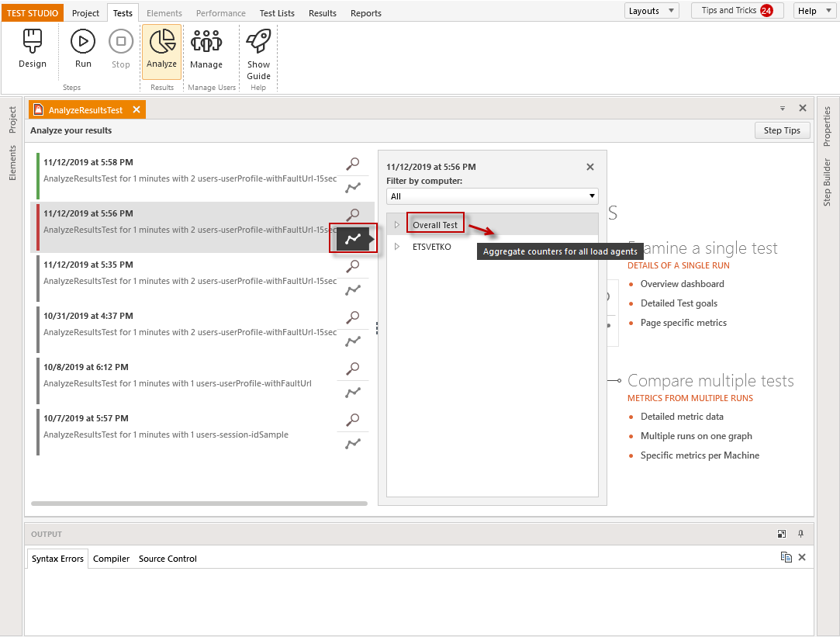Screen dimensions: 840x637
Task: Close the document panel with X
Action: tap(803, 108)
